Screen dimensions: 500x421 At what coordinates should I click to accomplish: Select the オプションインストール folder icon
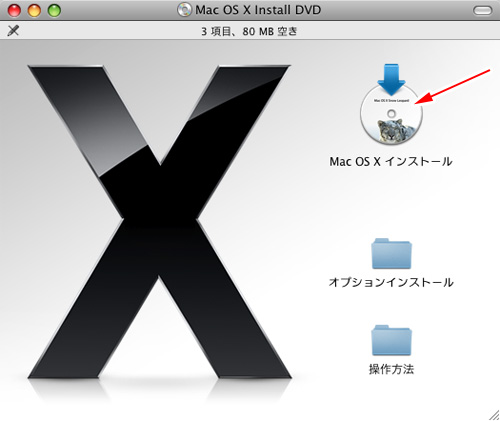[392, 254]
